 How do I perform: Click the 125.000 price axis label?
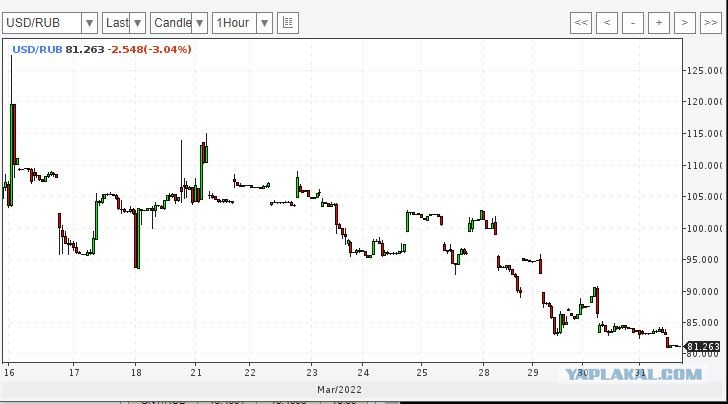coord(704,71)
